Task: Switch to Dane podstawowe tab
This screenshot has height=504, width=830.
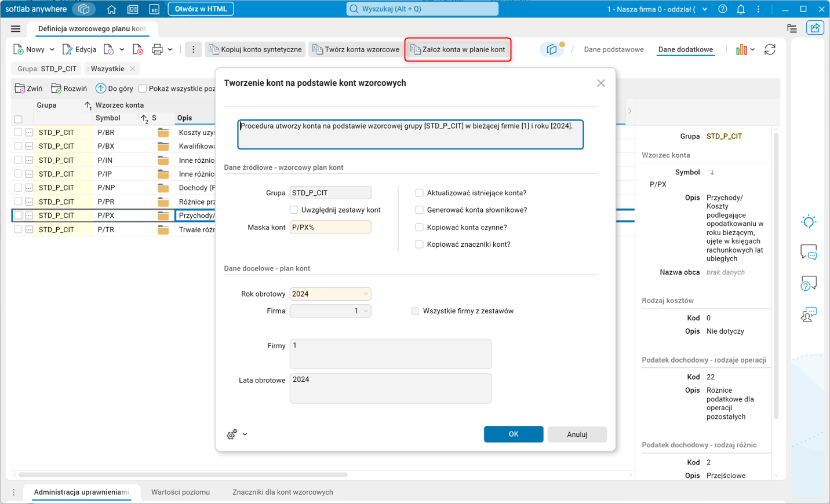Action: [614, 50]
